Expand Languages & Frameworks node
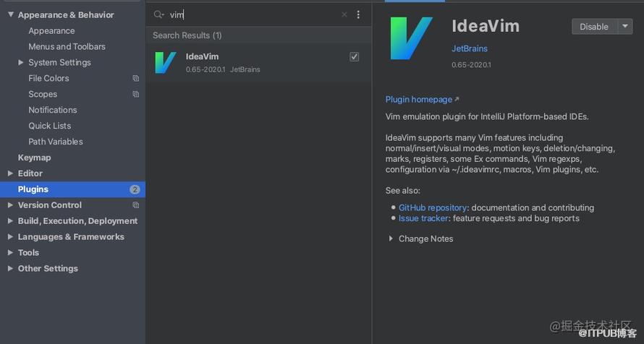The width and height of the screenshot is (644, 344). (x=10, y=236)
